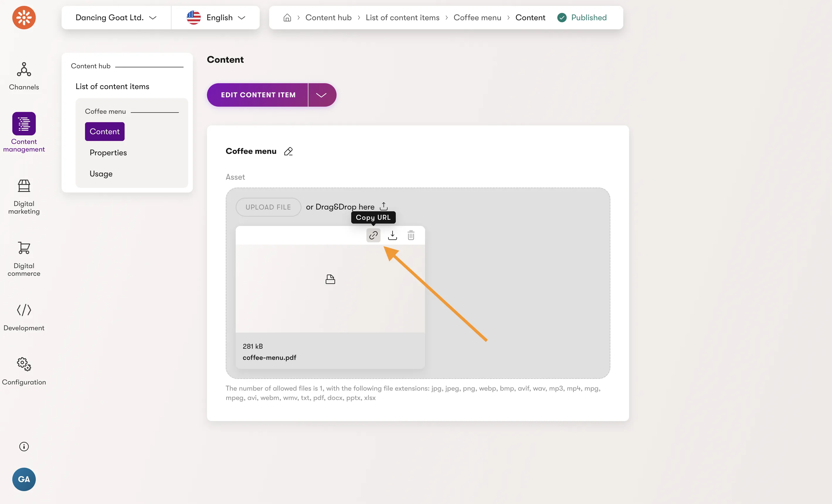Download the coffee-menu.pdf asset
The width and height of the screenshot is (832, 504).
pyautogui.click(x=392, y=235)
